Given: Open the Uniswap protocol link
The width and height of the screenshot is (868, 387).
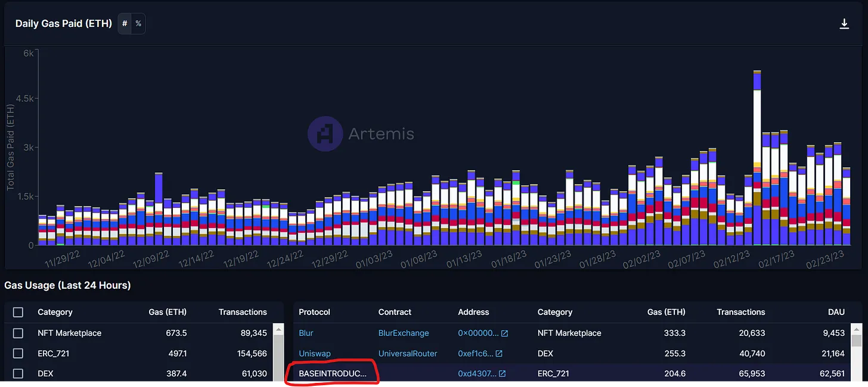Looking at the screenshot, I should pos(315,354).
